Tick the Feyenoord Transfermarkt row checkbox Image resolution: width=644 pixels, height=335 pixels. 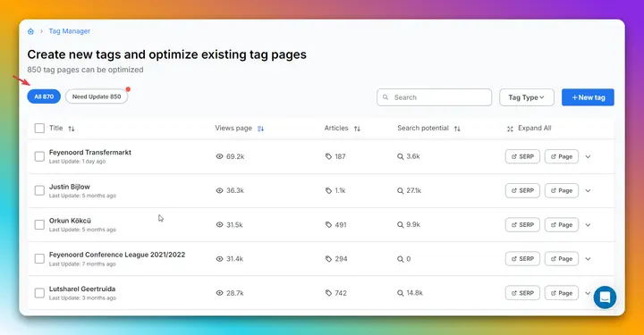click(39, 156)
